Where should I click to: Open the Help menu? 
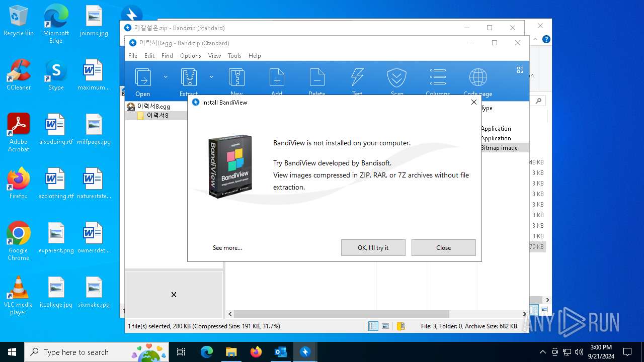255,56
